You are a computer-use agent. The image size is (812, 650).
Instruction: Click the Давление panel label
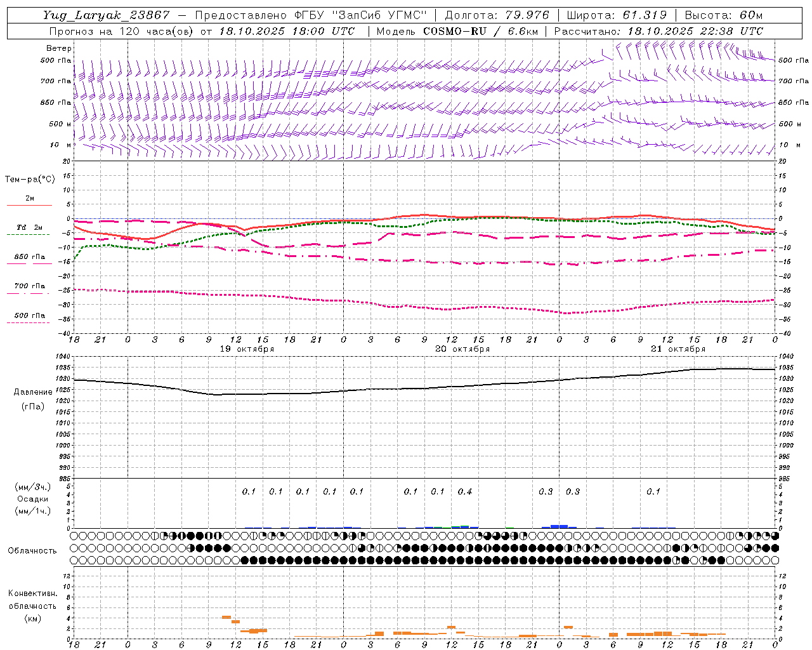(x=33, y=392)
